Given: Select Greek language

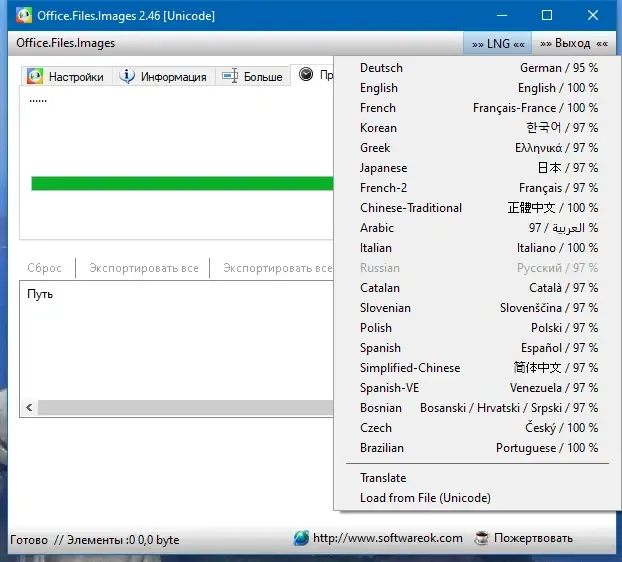Looking at the screenshot, I should pos(478,148).
